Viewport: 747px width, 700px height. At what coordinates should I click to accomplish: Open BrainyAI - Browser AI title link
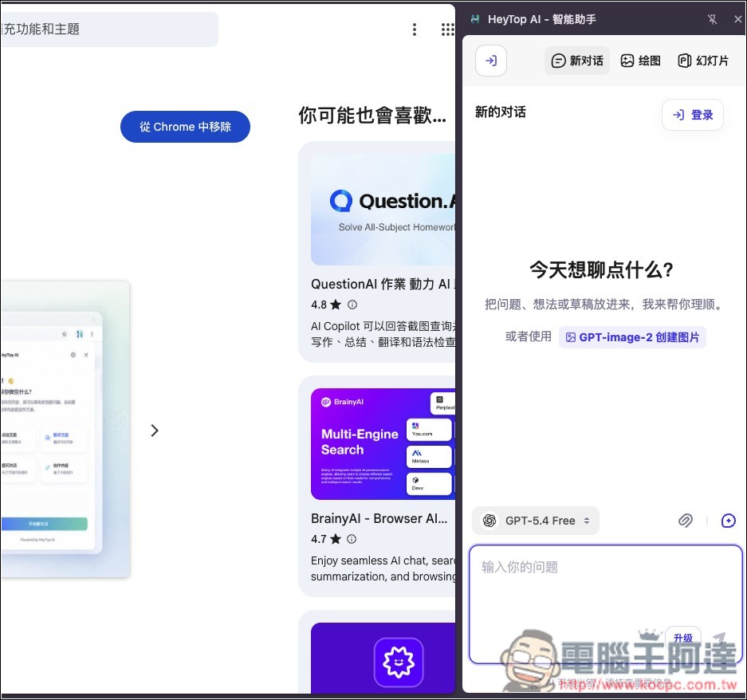click(x=379, y=518)
